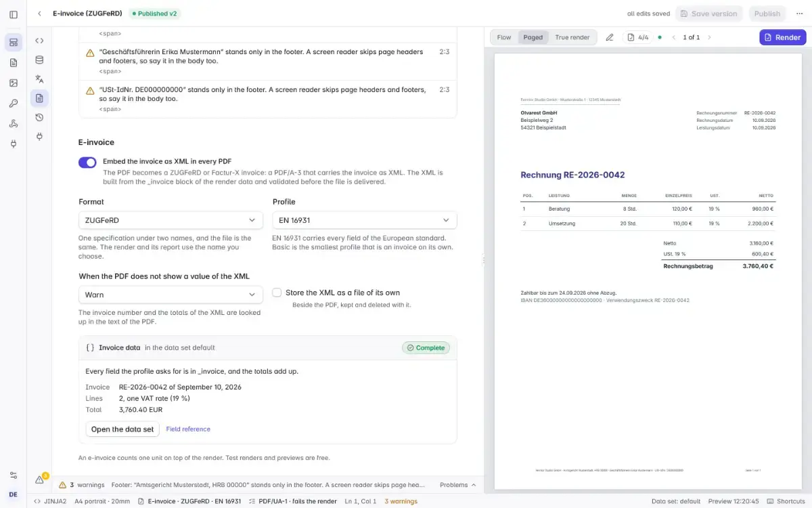This screenshot has width=812, height=508.
Task: Collapse the Problems panel chevron
Action: 474,485
